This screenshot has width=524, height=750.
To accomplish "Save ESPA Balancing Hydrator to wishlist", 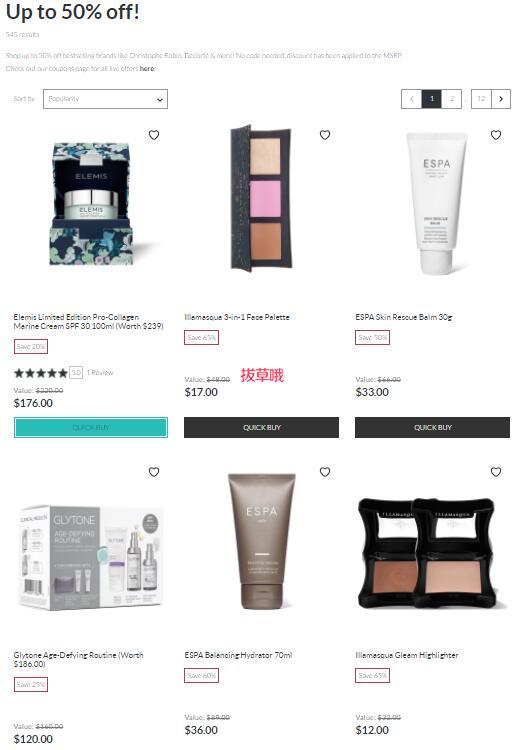I will click(325, 472).
